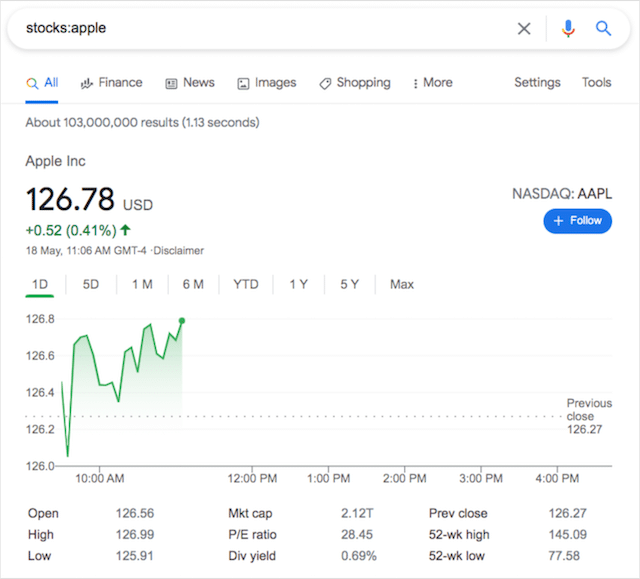
Task: Click into the stocks:apple search field
Action: pos(261,28)
